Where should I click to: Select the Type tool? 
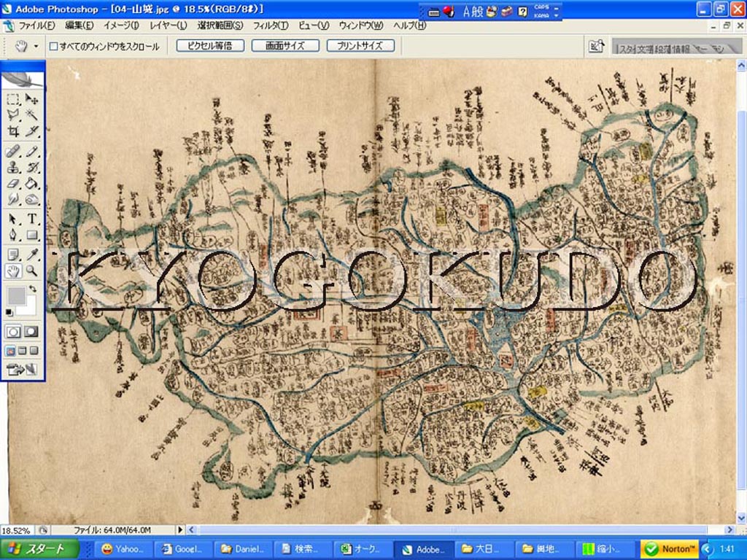tap(31, 219)
